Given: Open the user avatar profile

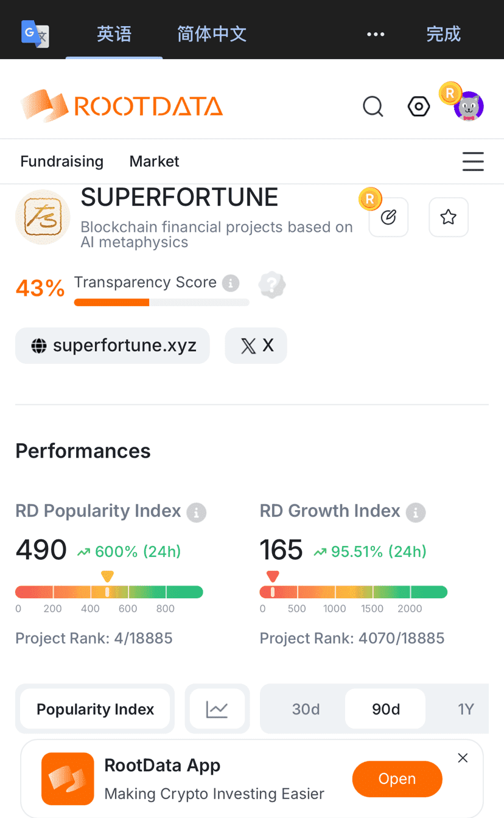Looking at the screenshot, I should (x=468, y=107).
